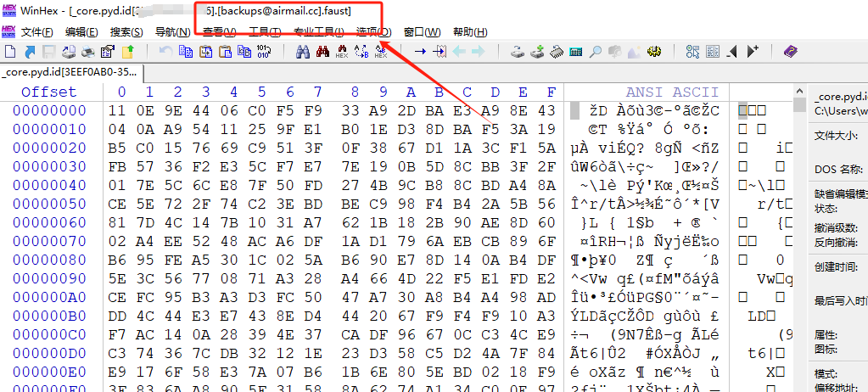This screenshot has width=868, height=392.
Task: Click the red binoculars find hex icon
Action: point(322,52)
